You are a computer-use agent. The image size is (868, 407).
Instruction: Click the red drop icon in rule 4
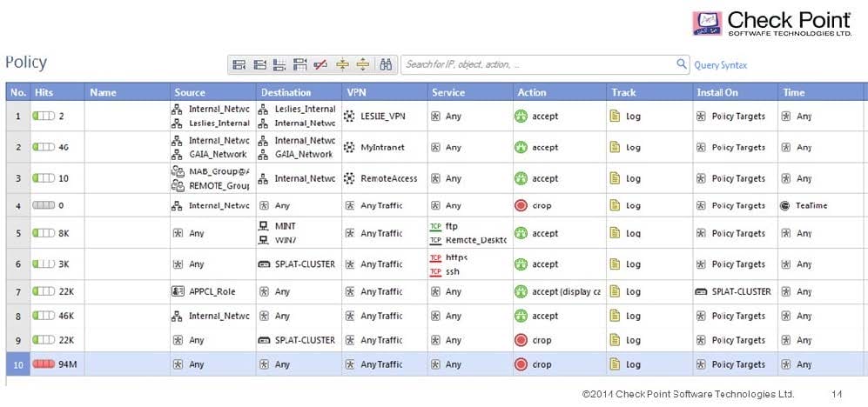point(521,205)
